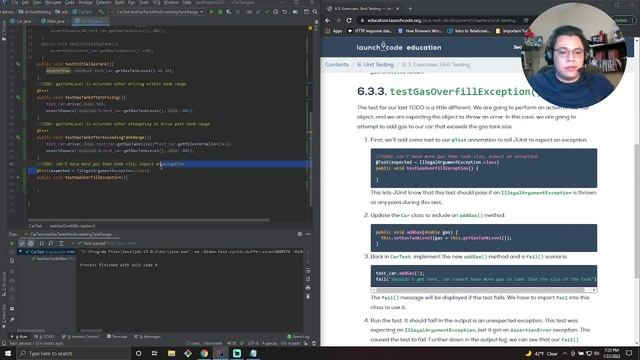Screen dimensions: 640x360
Task: Toggle show passed tests in Run panel
Action: point(22,243)
